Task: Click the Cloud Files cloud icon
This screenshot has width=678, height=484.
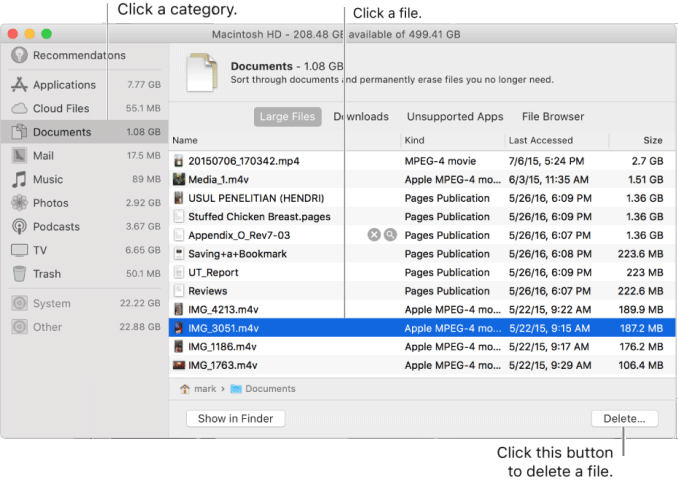Action: click(x=19, y=108)
